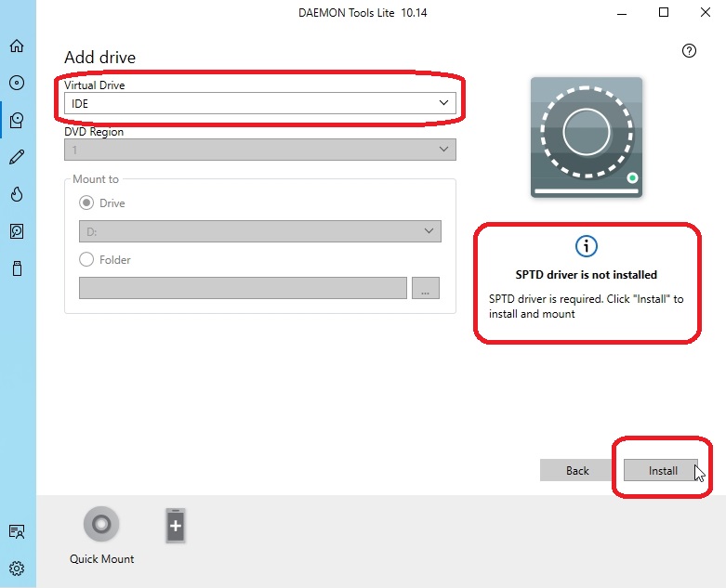Maximize the DAEMON Tools window

tap(664, 12)
